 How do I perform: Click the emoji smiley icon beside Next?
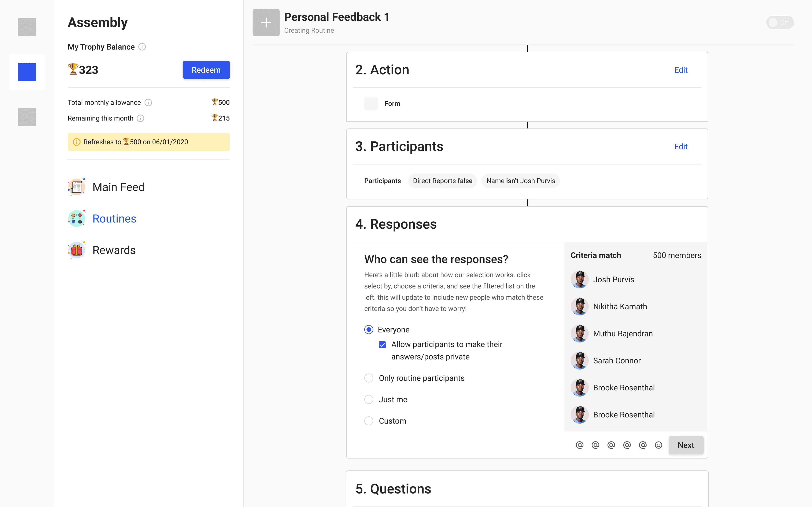tap(658, 445)
